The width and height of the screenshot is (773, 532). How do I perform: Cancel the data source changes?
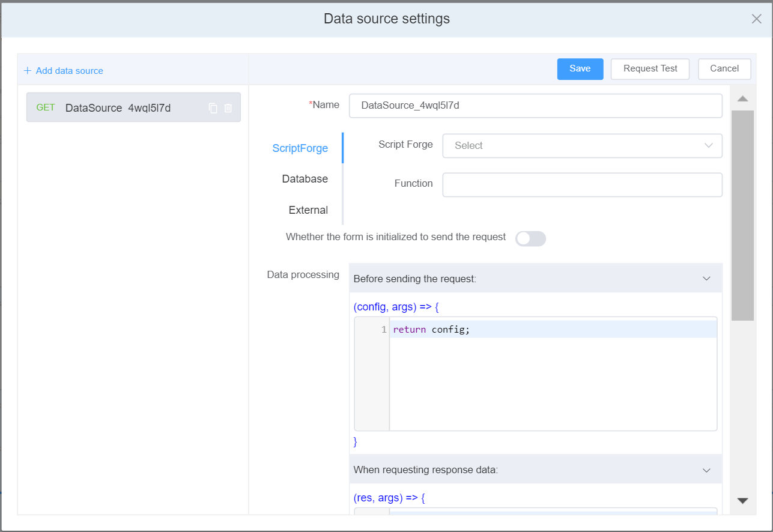coord(724,69)
